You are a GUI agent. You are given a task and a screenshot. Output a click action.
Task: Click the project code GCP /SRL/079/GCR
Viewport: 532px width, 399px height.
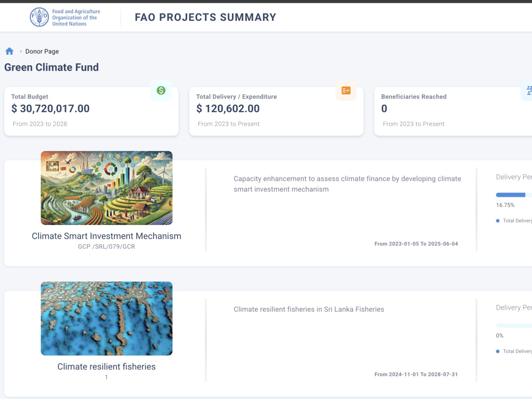click(x=106, y=247)
